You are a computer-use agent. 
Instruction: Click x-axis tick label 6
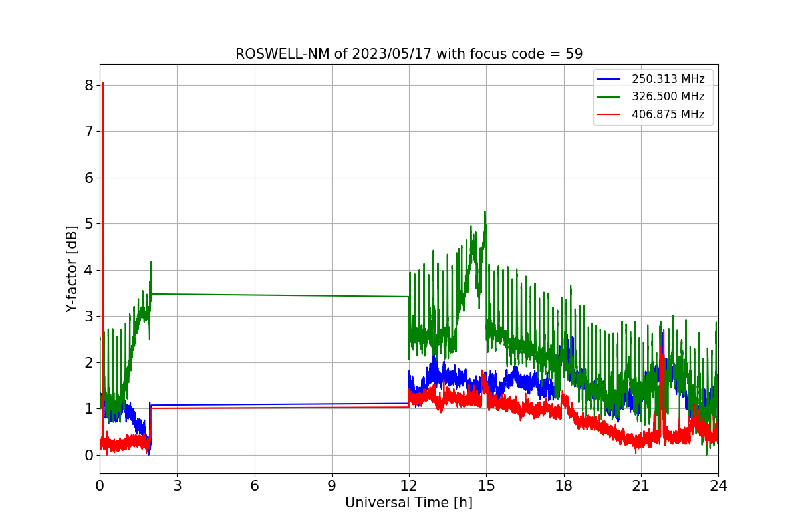255,486
